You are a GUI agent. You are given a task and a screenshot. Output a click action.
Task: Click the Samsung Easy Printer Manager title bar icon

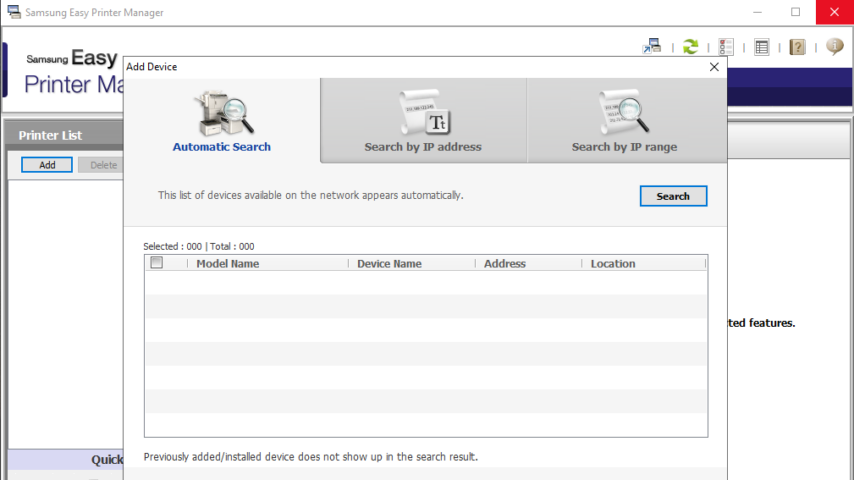tap(14, 11)
